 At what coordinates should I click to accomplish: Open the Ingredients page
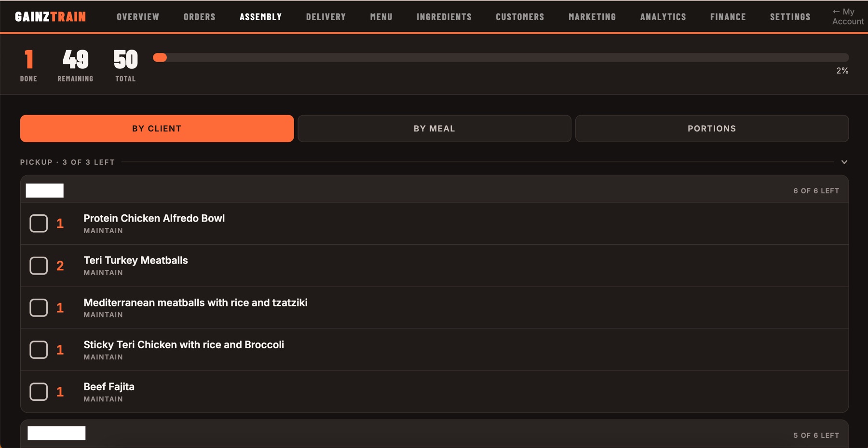[444, 17]
